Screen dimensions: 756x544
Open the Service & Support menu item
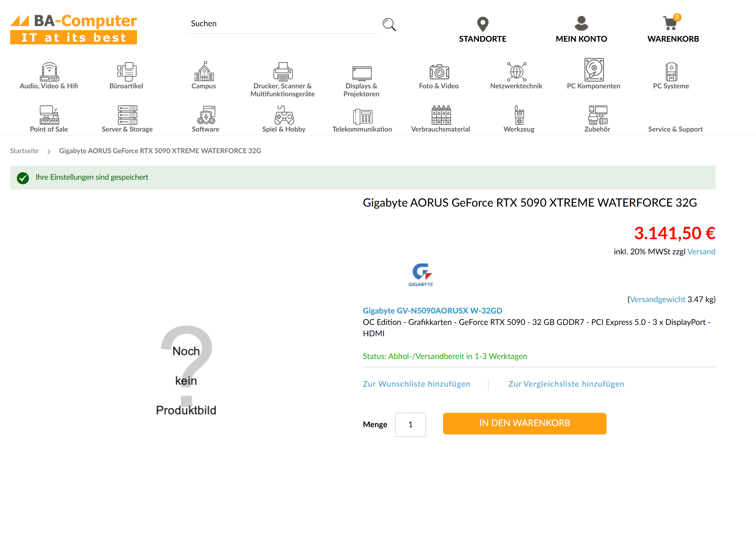click(675, 129)
